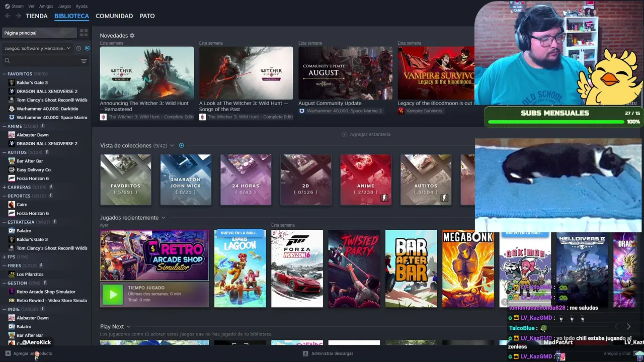
Task: Collapse the ANIME category
Action: (x=5, y=126)
